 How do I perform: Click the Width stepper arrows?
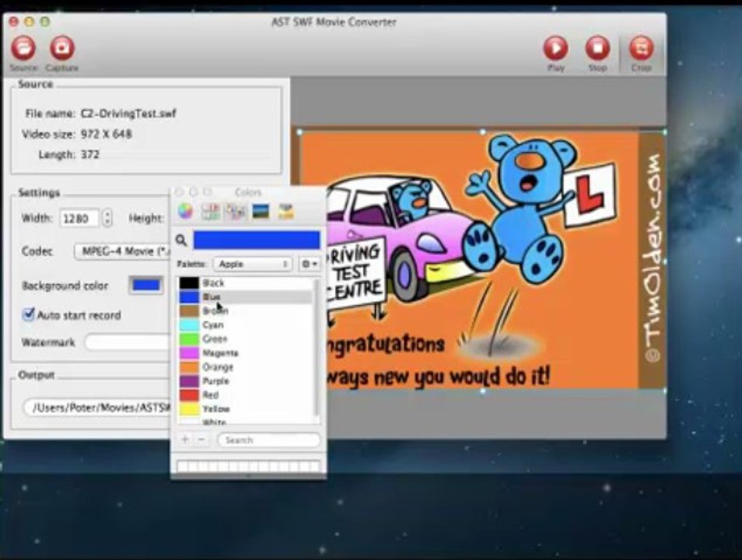click(107, 219)
